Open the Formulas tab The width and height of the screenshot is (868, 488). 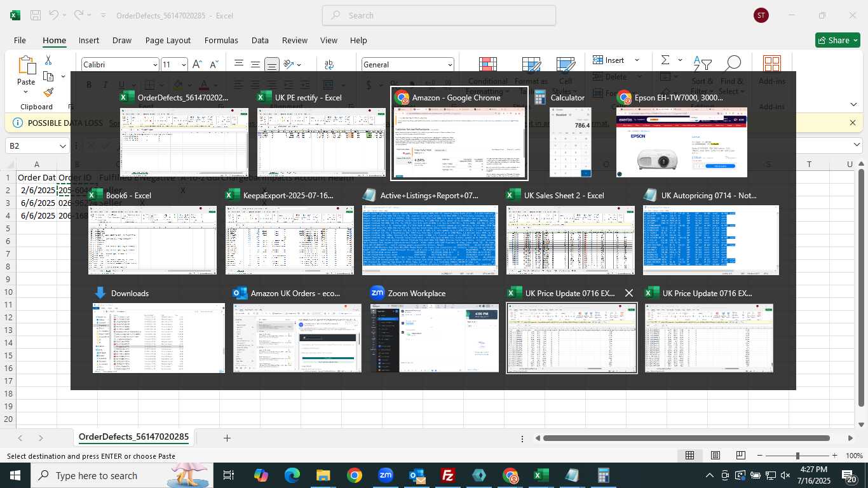click(221, 40)
